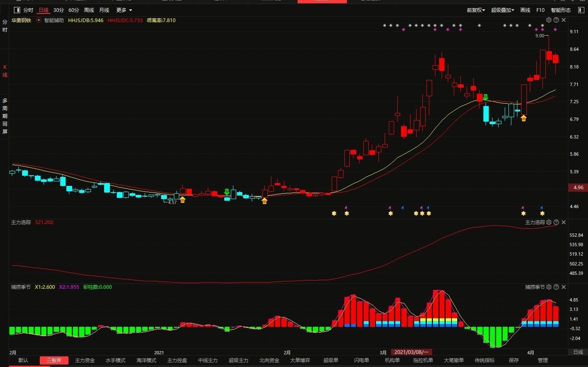Toggle the left side panel layout icon
Image resolution: width=588 pixels, height=367 pixels.
tap(17, 10)
